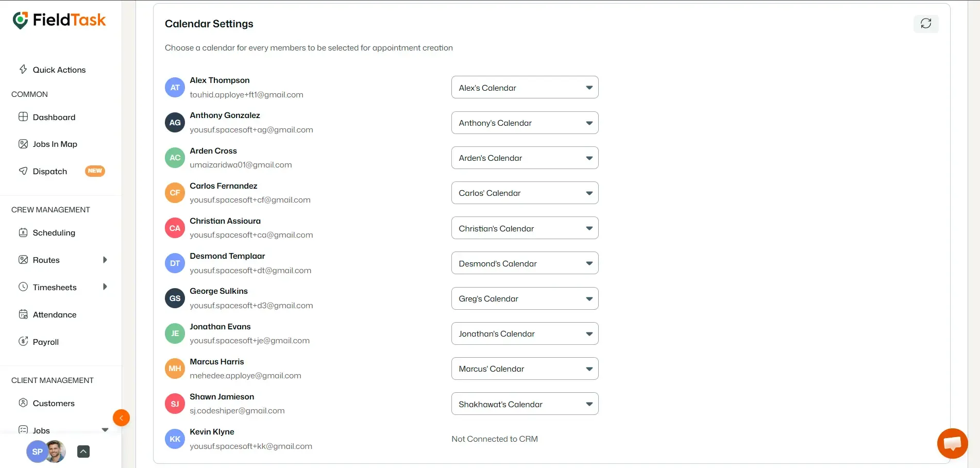Open Desmond's Calendar dropdown
The image size is (980, 468).
[x=525, y=263]
